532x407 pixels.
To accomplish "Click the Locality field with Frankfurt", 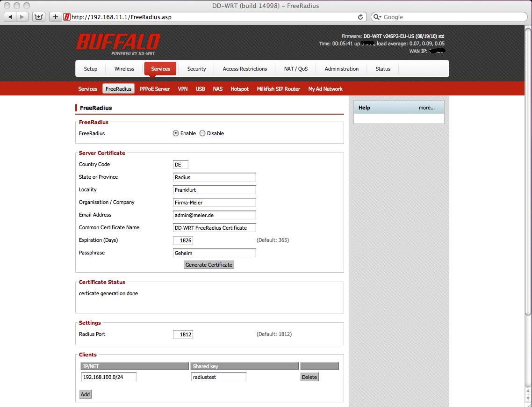I will (215, 190).
